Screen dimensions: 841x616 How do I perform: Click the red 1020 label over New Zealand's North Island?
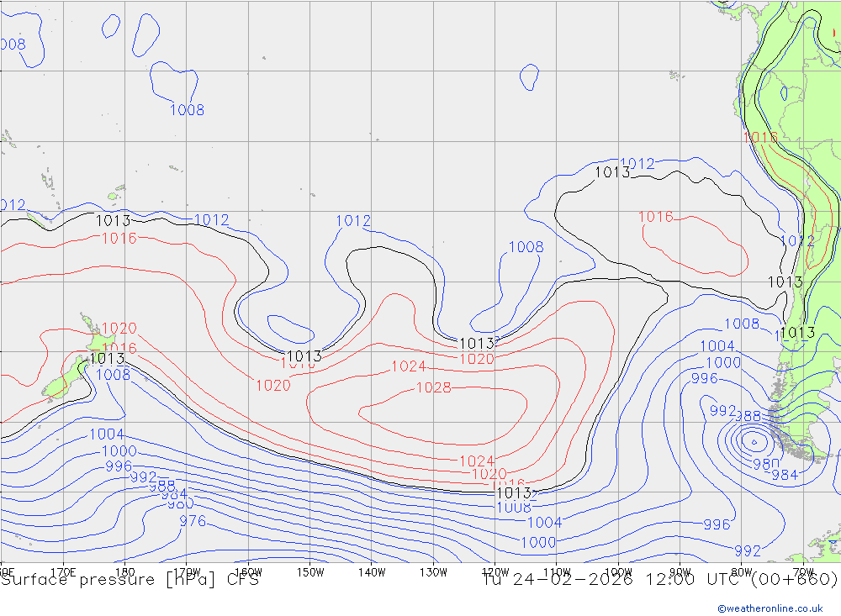point(119,328)
